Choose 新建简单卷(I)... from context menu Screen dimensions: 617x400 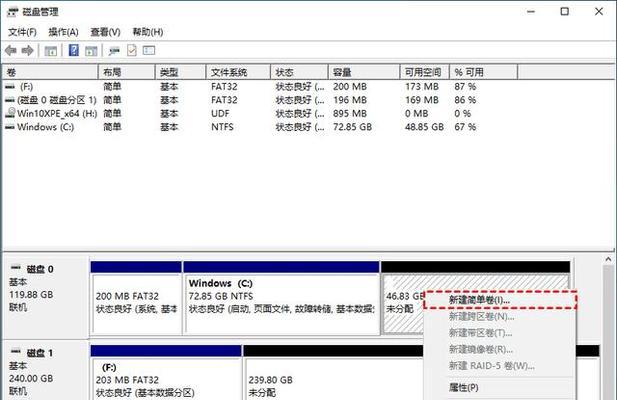point(500,300)
